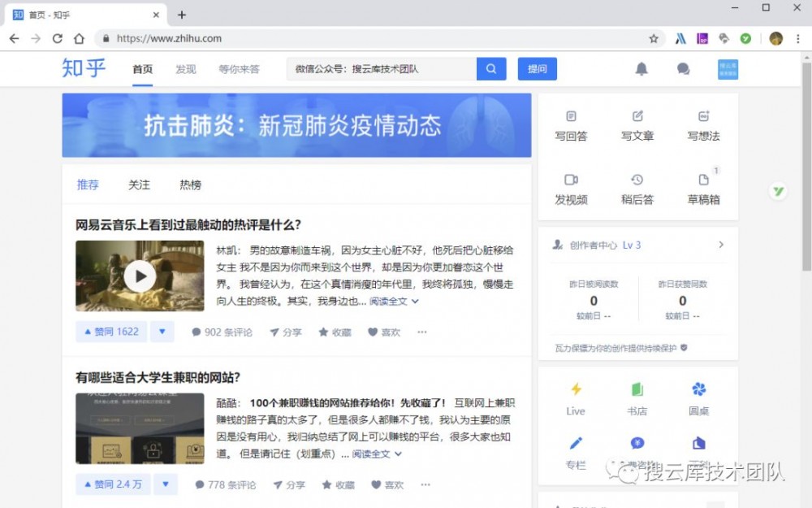Click the 写回答 (Write Answer) icon

(x=571, y=118)
